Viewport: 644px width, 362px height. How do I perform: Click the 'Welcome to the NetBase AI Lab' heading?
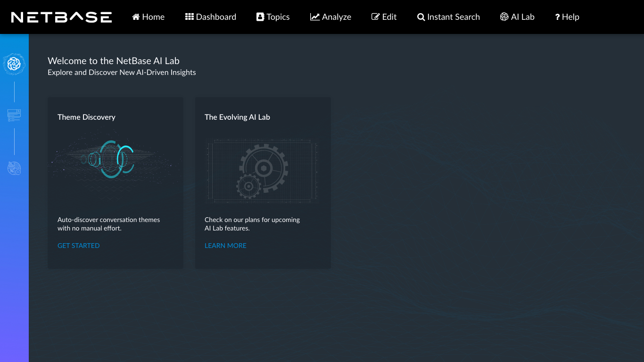(114, 61)
